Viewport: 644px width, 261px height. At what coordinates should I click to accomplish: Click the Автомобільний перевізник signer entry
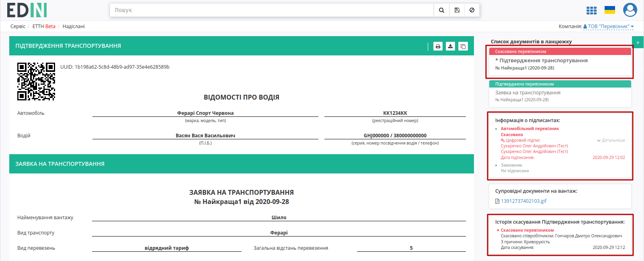pyautogui.click(x=530, y=128)
